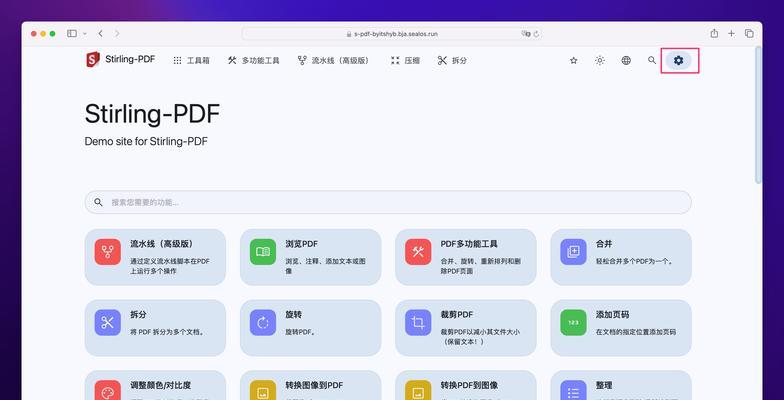Click the PDF多功能工具 tools icon
Viewport: 784px width, 400px height.
click(418, 252)
